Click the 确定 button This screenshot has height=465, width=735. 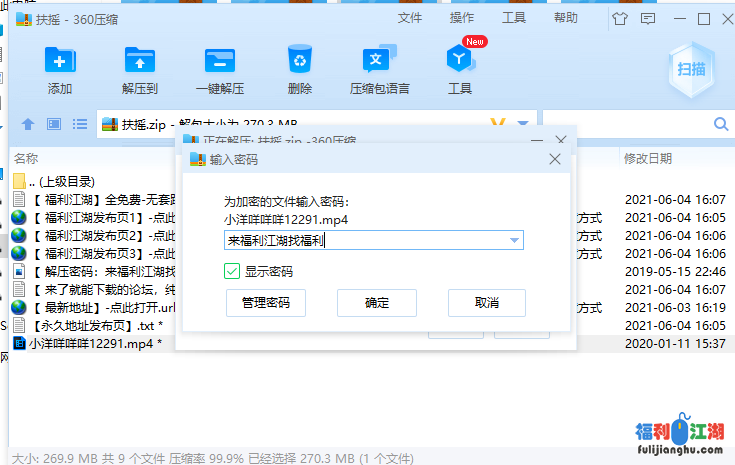(x=377, y=303)
